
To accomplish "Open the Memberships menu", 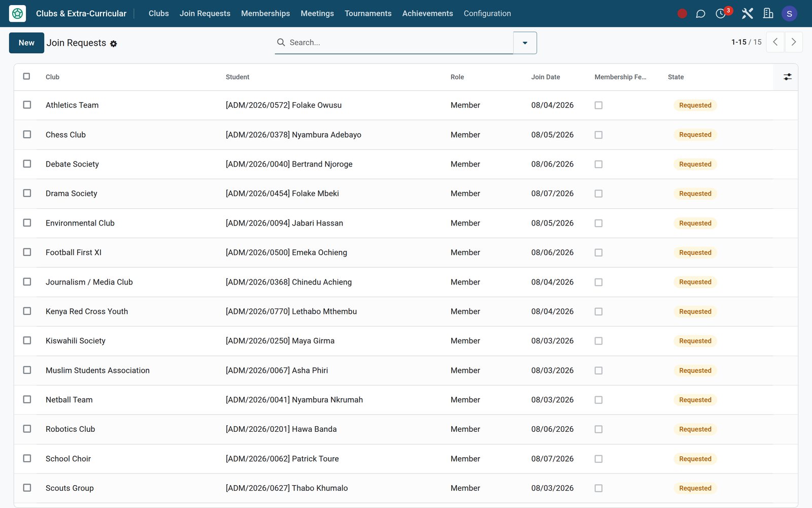I will tap(265, 14).
